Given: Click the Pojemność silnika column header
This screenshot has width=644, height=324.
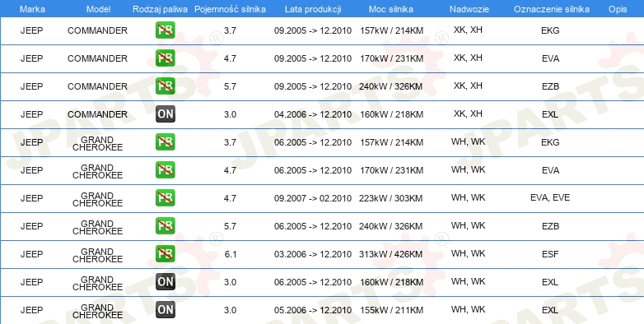Looking at the screenshot, I should click(230, 9).
